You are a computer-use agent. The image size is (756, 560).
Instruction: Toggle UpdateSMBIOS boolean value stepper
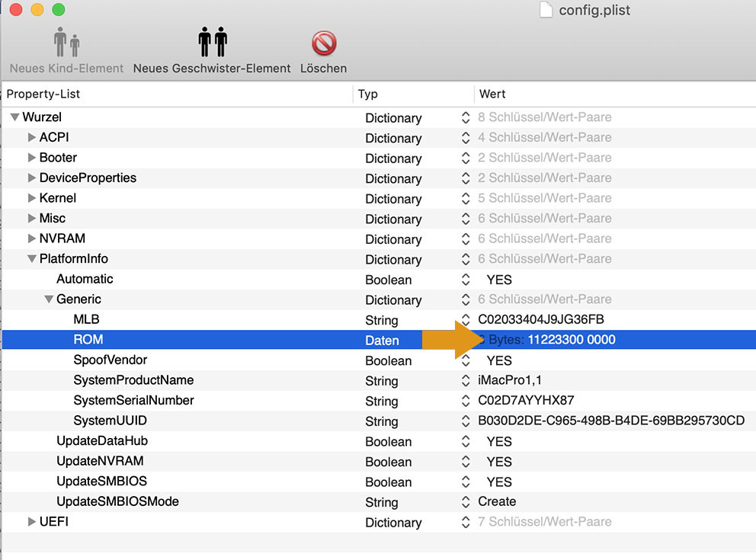coord(466,482)
